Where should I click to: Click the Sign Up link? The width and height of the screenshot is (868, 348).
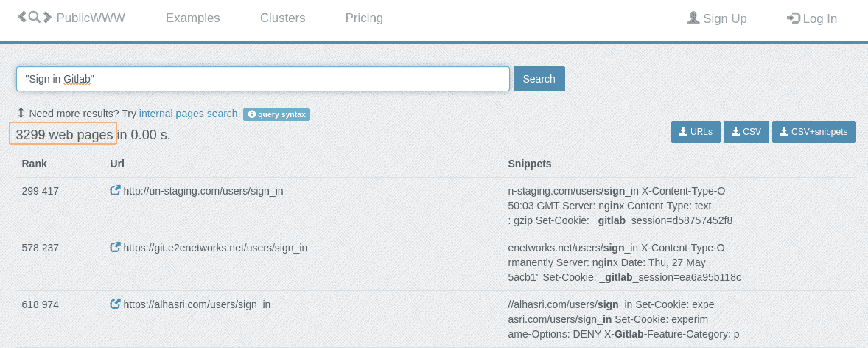(717, 18)
